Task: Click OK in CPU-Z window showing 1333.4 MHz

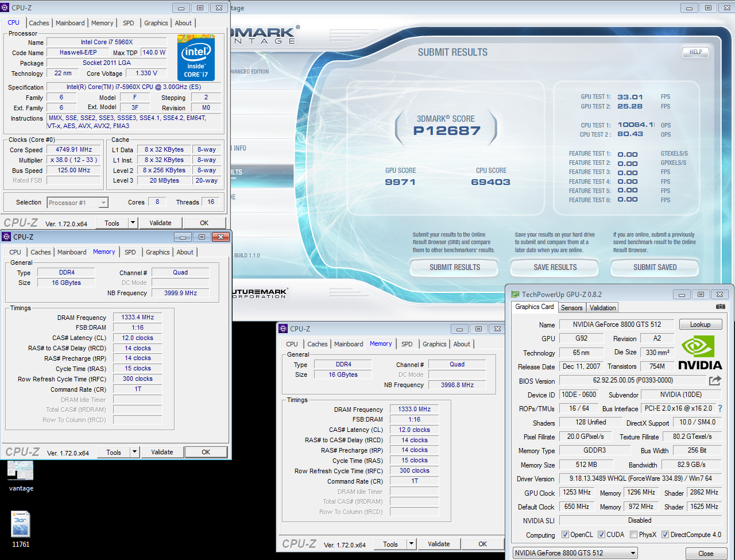Action: click(x=206, y=452)
